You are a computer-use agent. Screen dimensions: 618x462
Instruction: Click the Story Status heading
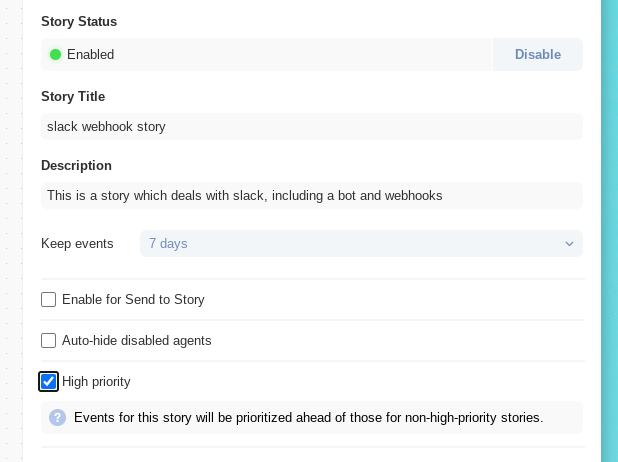point(79,21)
